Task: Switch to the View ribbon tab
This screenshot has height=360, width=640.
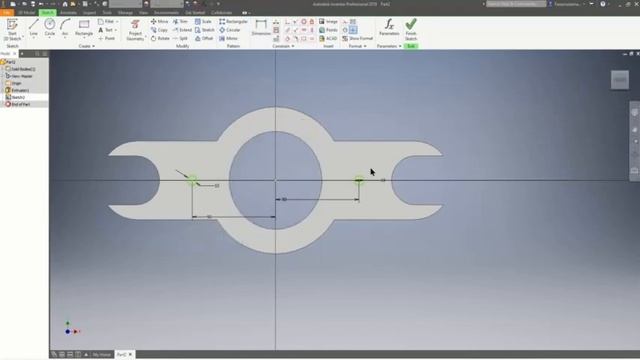Action: point(143,13)
